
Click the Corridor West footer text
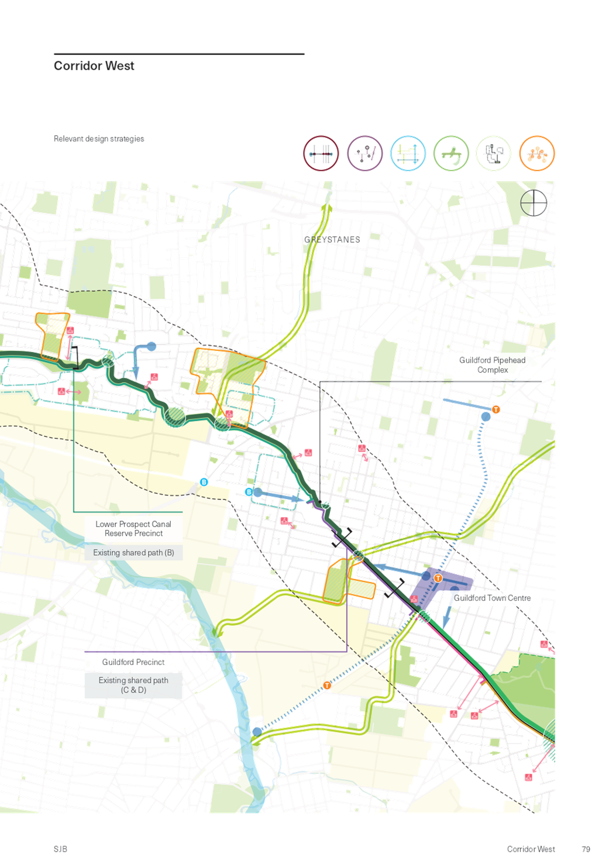(531, 849)
